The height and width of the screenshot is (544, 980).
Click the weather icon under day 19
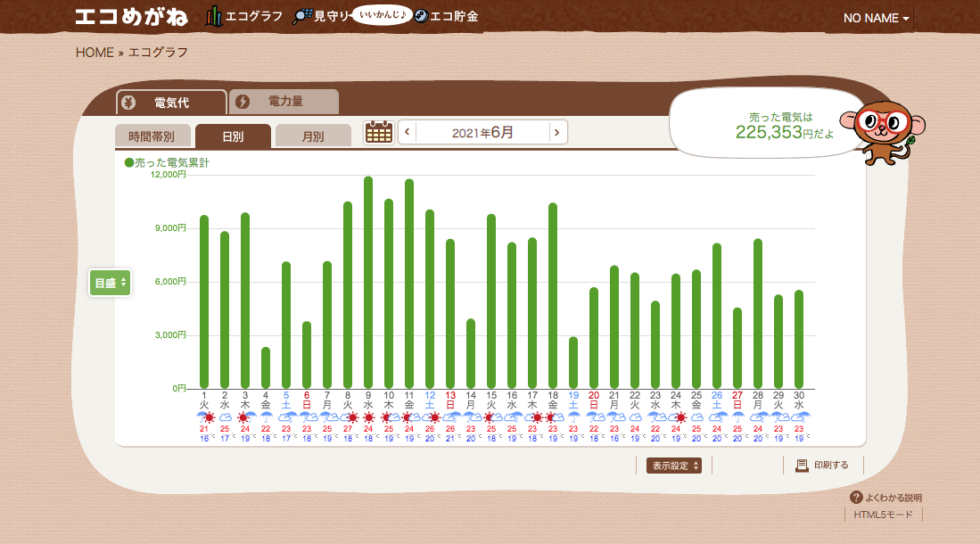[573, 417]
